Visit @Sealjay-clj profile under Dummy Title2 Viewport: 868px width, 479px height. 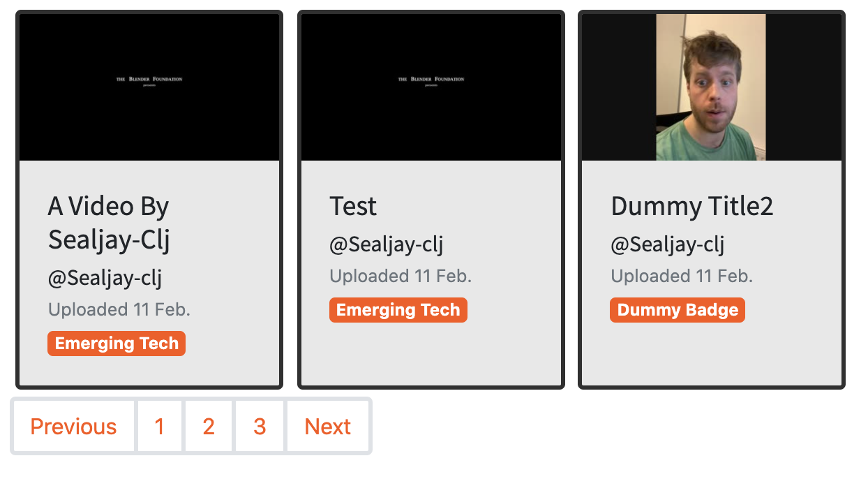coord(668,245)
